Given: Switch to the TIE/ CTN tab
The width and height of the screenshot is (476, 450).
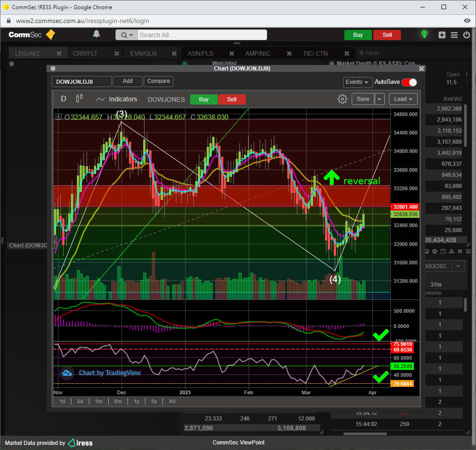Looking at the screenshot, I should point(315,53).
